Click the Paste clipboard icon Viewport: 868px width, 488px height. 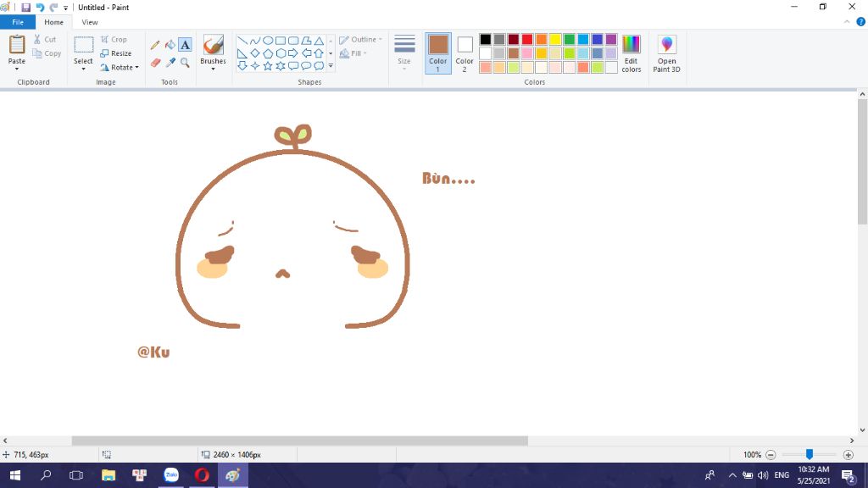coord(17,44)
